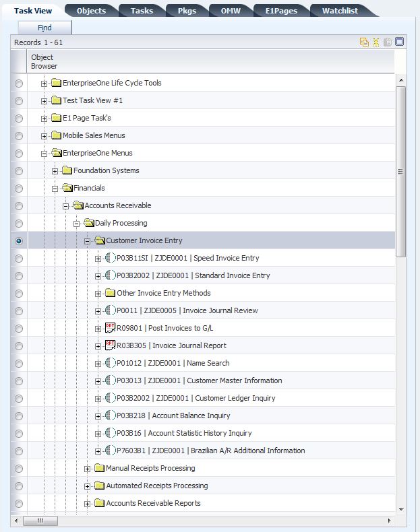Click the Speed Invoice Entry application icon
The image size is (420, 532).
[111, 258]
